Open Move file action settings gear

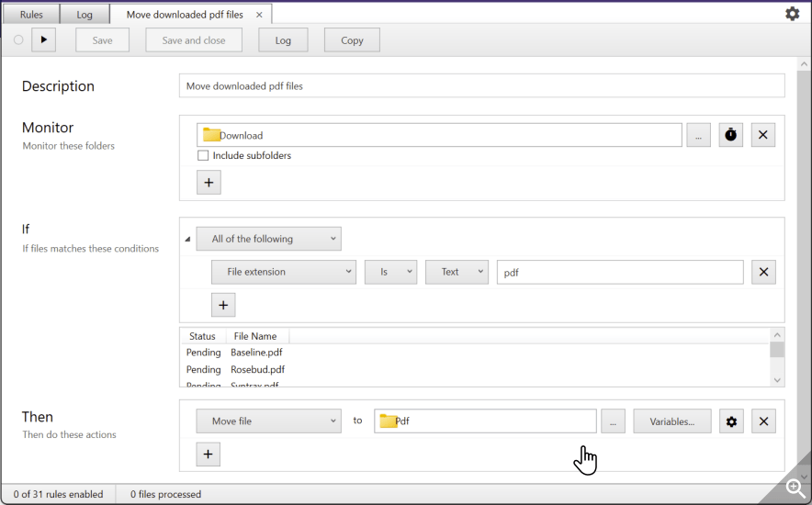(x=731, y=421)
